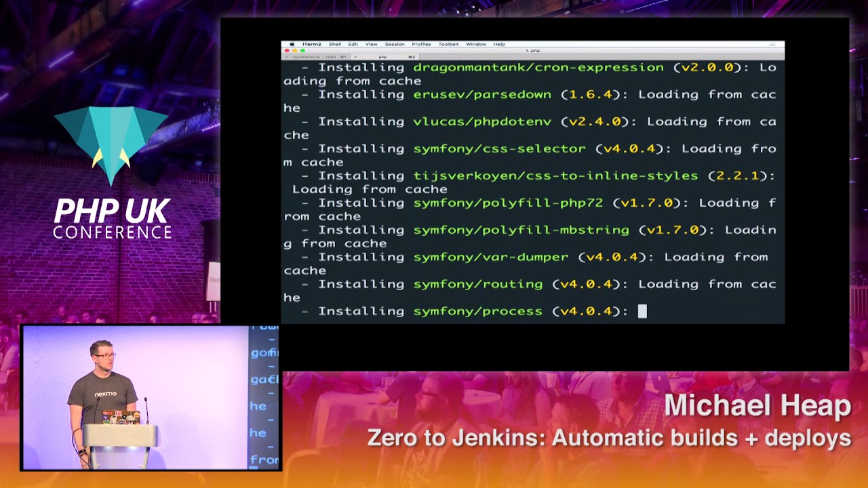Open the iTerm2 application menu

[312, 44]
